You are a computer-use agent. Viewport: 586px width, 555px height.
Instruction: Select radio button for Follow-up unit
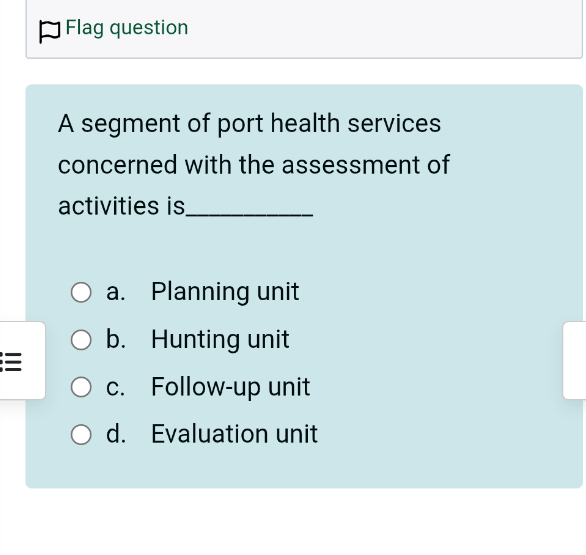click(81, 387)
